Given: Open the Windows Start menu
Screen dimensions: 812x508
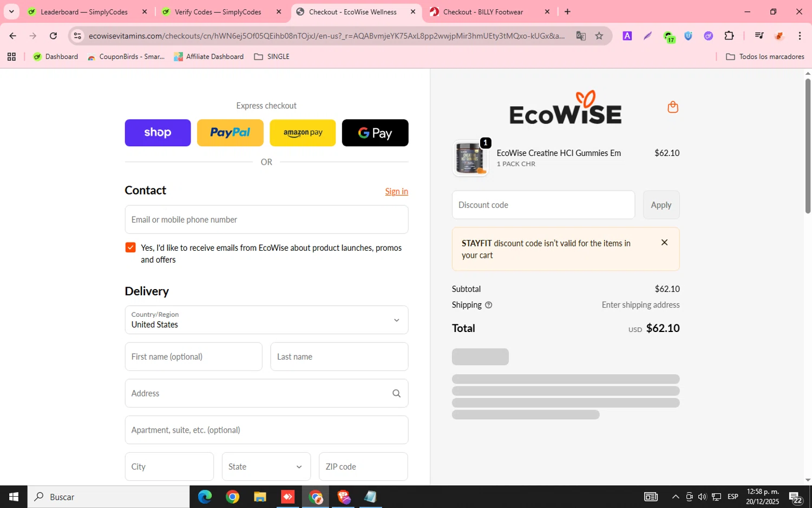Looking at the screenshot, I should click(x=14, y=497).
